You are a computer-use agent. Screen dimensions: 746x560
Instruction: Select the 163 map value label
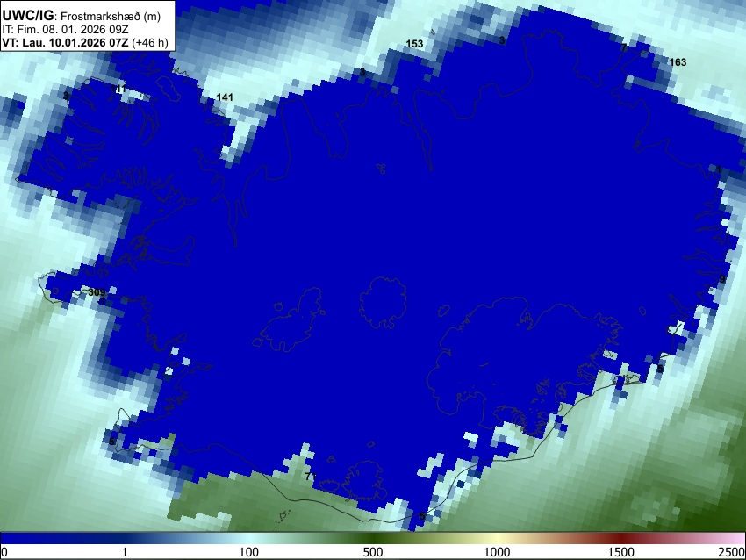[x=678, y=61]
